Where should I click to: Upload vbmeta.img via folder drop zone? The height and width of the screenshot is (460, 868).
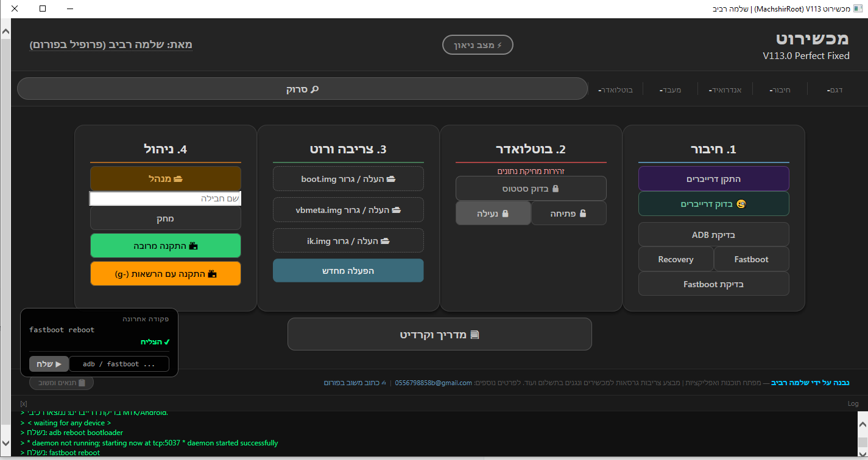point(348,209)
